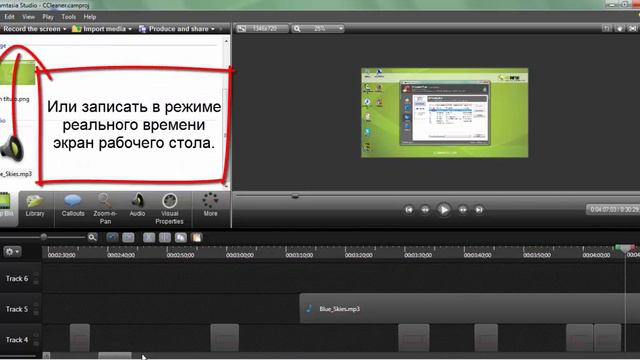Click the preview scrubber handle under the video

pos(295,196)
